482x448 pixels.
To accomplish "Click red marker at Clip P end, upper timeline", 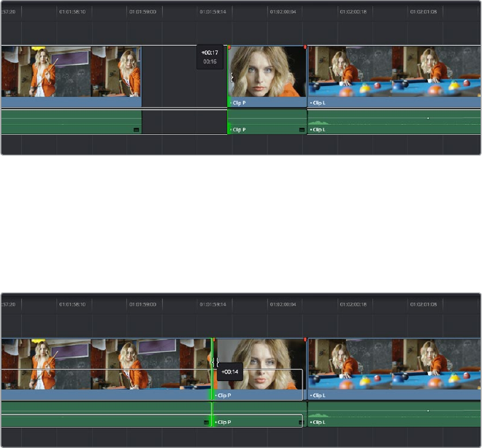I will (305, 47).
